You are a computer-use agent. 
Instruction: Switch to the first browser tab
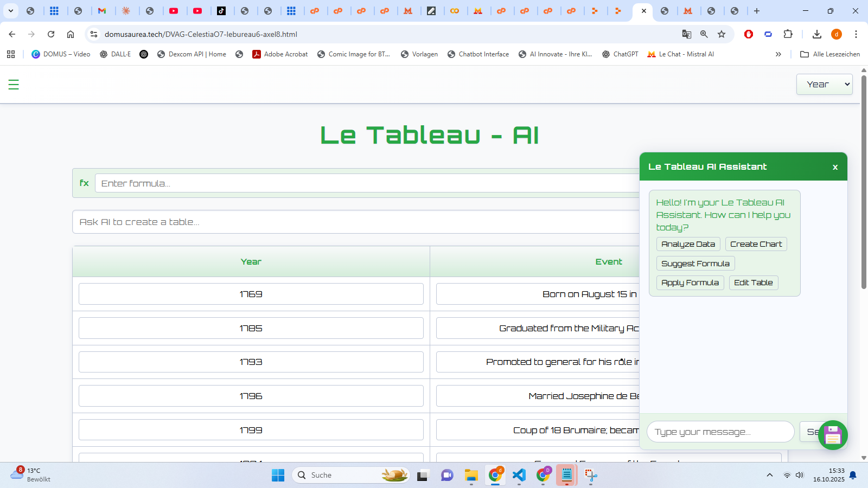tap(31, 10)
